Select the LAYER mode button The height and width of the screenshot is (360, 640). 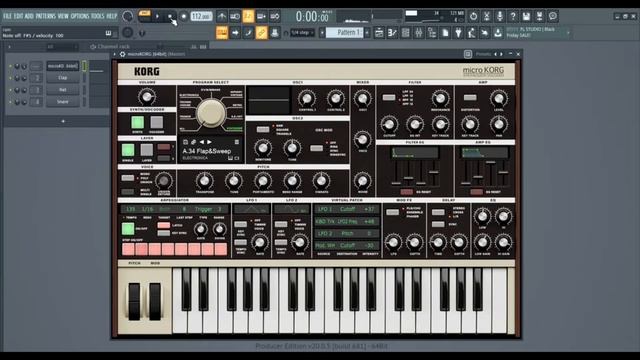147,150
